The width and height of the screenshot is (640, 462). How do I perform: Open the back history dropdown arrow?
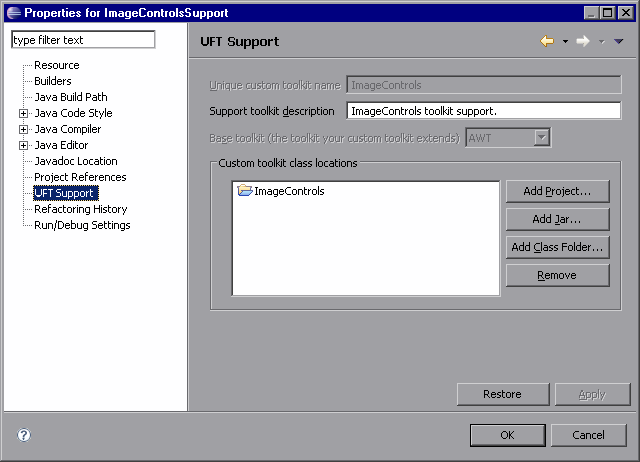pyautogui.click(x=565, y=41)
